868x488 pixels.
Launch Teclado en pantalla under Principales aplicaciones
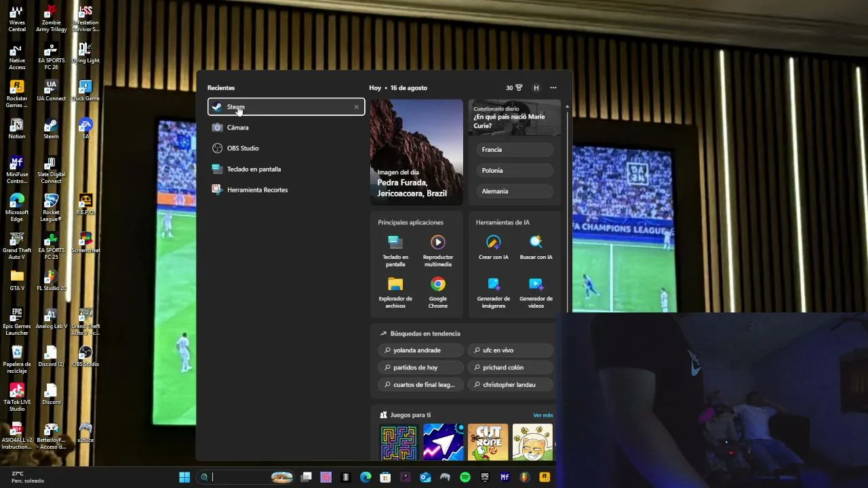coord(395,251)
